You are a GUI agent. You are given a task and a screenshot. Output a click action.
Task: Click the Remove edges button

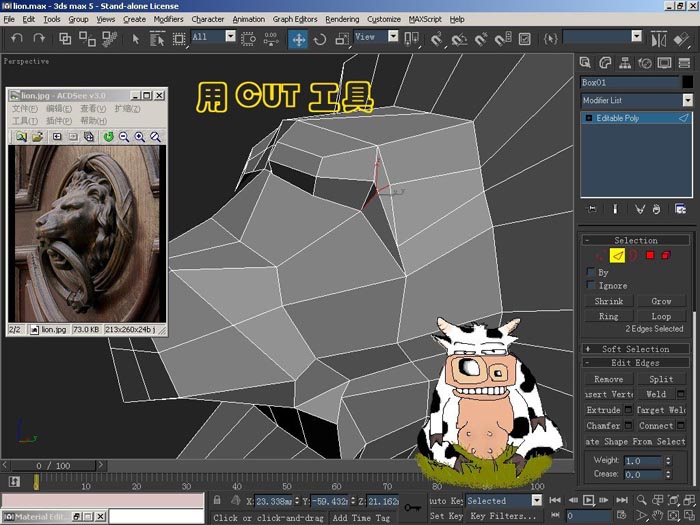(609, 379)
